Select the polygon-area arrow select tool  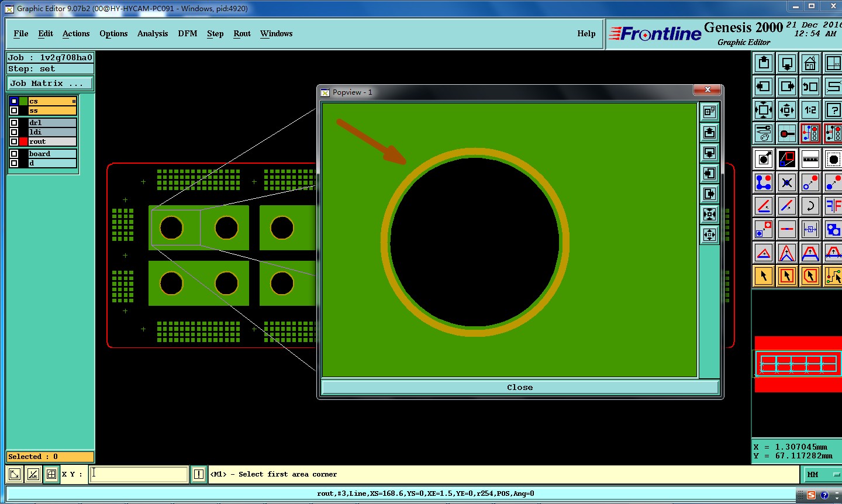coord(810,276)
